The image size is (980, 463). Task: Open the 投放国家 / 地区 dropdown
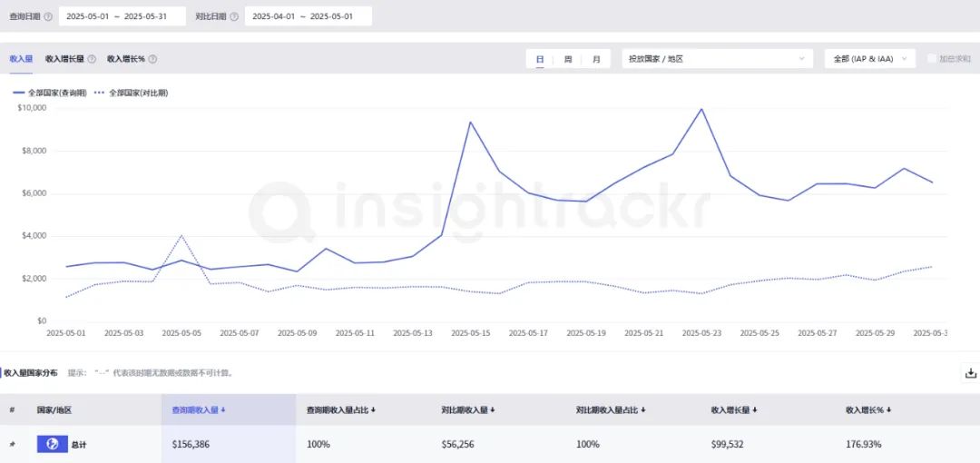pos(718,59)
